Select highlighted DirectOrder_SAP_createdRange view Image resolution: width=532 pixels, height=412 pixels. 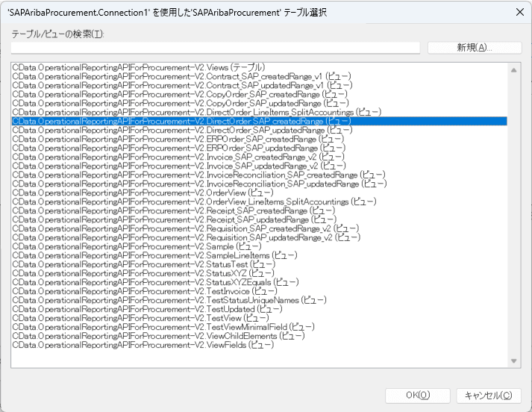click(260, 121)
